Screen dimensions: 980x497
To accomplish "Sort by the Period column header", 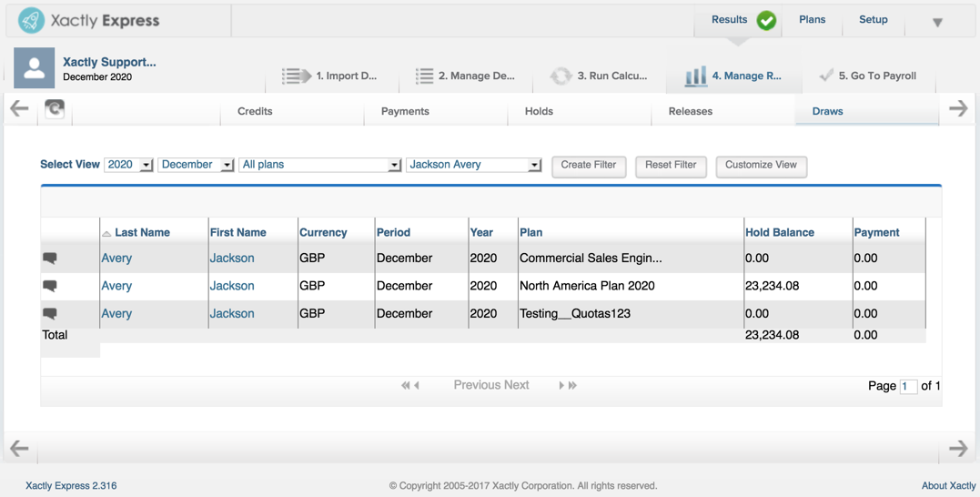I will tap(393, 232).
